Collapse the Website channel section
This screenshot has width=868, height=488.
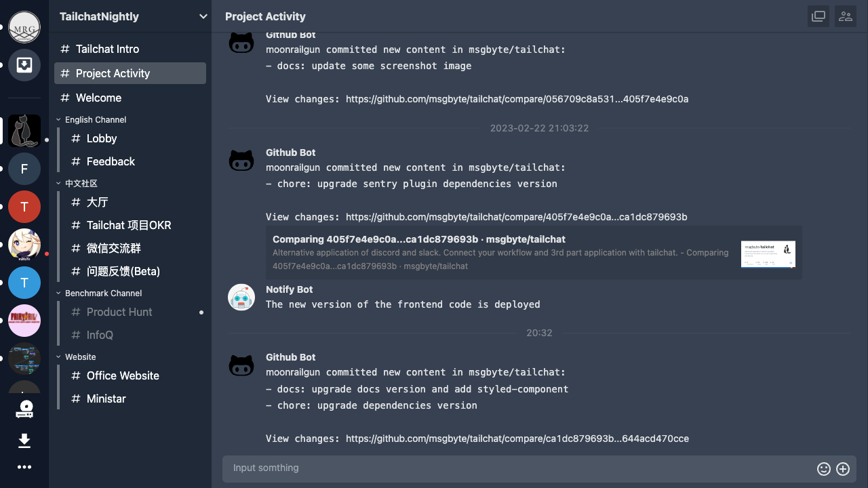tap(80, 357)
